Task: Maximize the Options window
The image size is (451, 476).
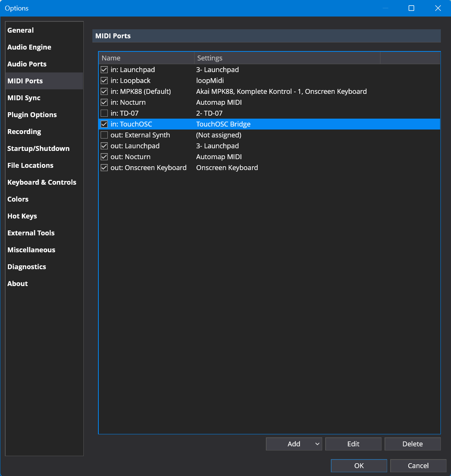Action: (x=411, y=8)
